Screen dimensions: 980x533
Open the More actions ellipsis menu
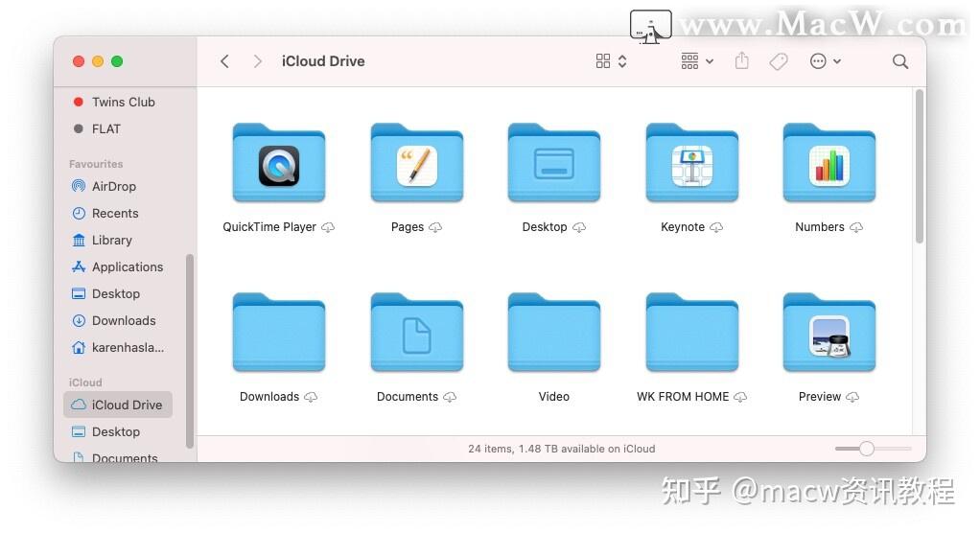coord(825,61)
